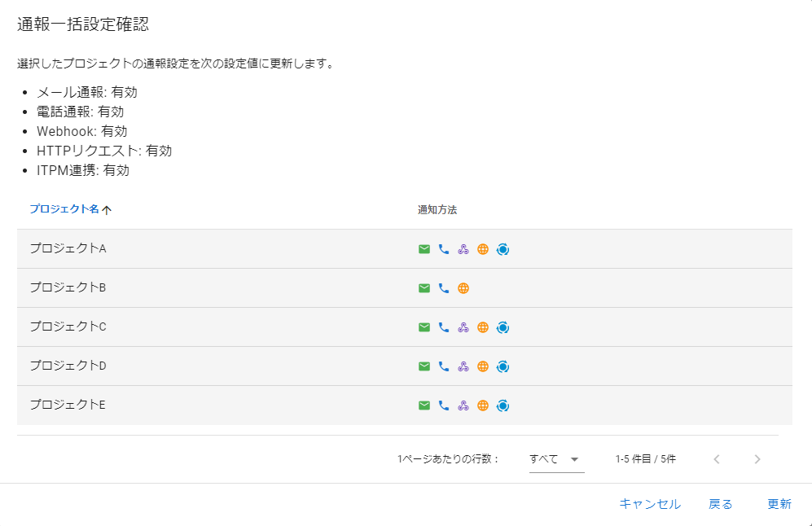Click the ITPM integration icon for プロジェクトA
Screen dimensions: 812x526
click(503, 249)
